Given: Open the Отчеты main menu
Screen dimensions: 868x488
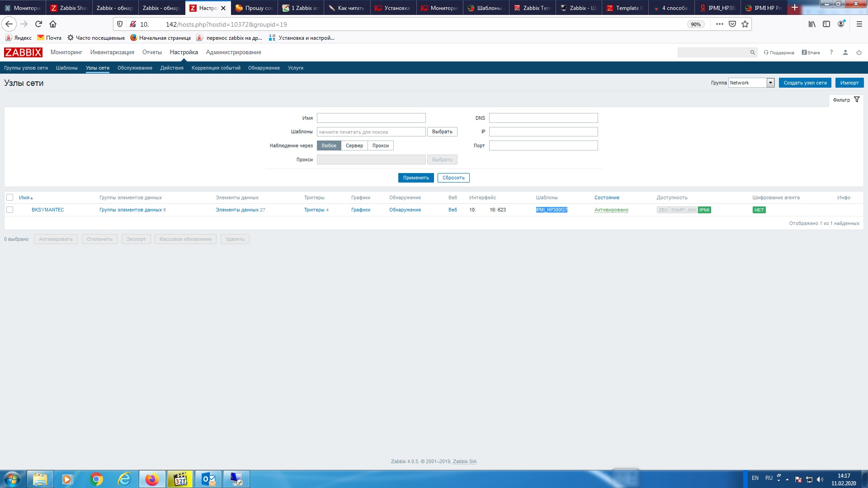Looking at the screenshot, I should [152, 52].
